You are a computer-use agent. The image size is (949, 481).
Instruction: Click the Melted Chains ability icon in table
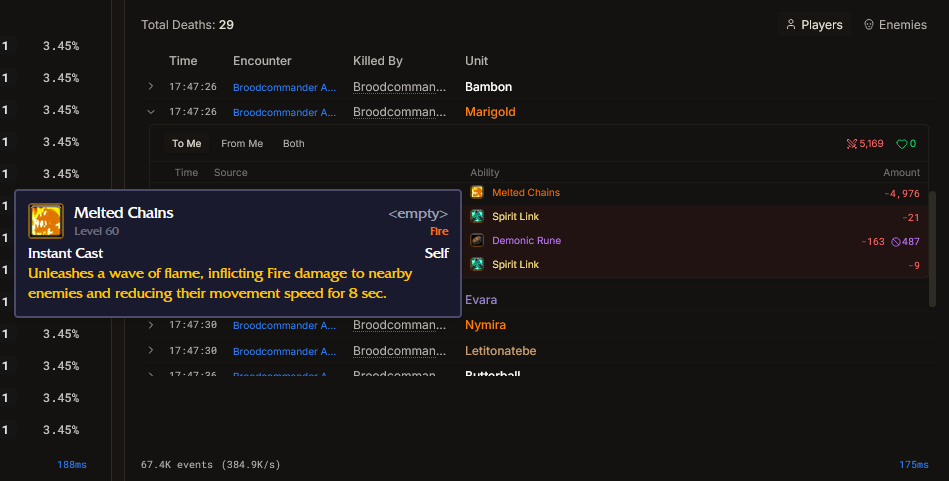(x=477, y=192)
